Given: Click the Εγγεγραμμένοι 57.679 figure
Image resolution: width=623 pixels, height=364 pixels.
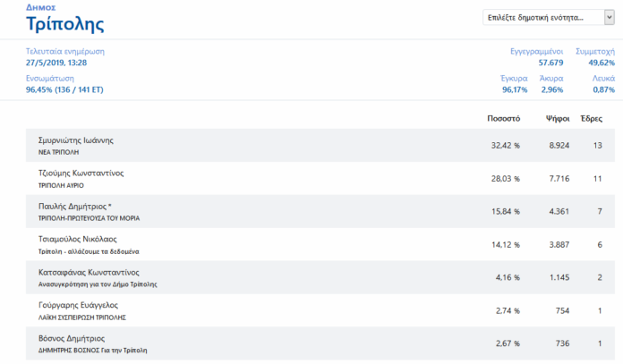Looking at the screenshot, I should click(x=544, y=63).
